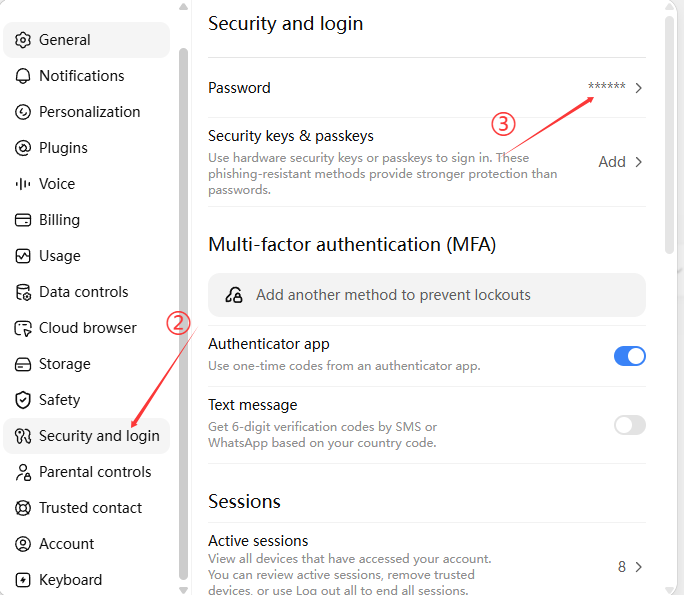Enable the Text message toggle

[x=629, y=425]
